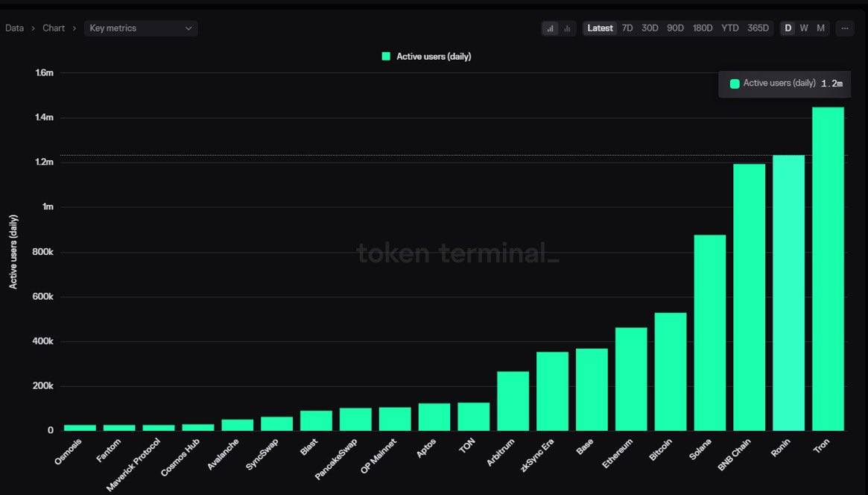Click the Base bar
Viewport: 868px width, 495px height.
[x=592, y=390]
